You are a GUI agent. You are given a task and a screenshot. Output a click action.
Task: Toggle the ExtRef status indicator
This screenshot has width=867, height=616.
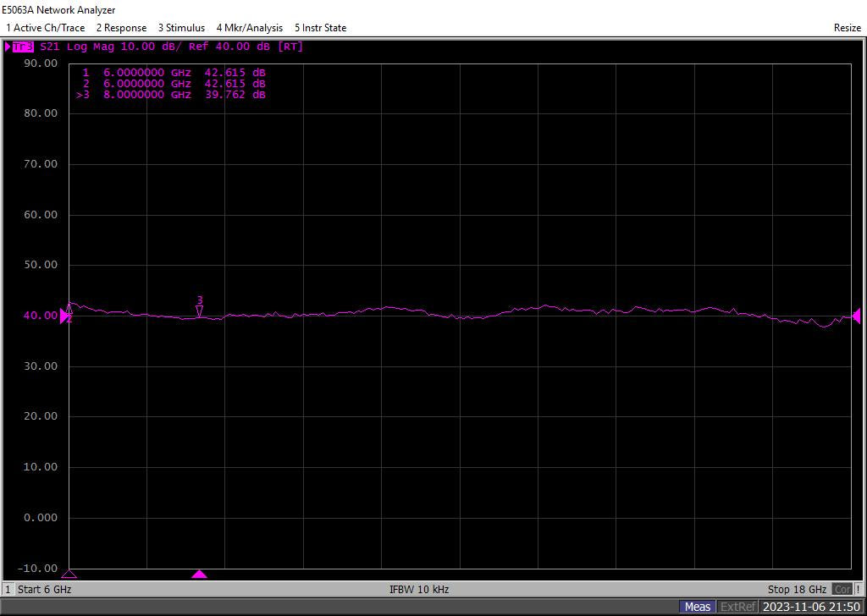click(x=737, y=607)
